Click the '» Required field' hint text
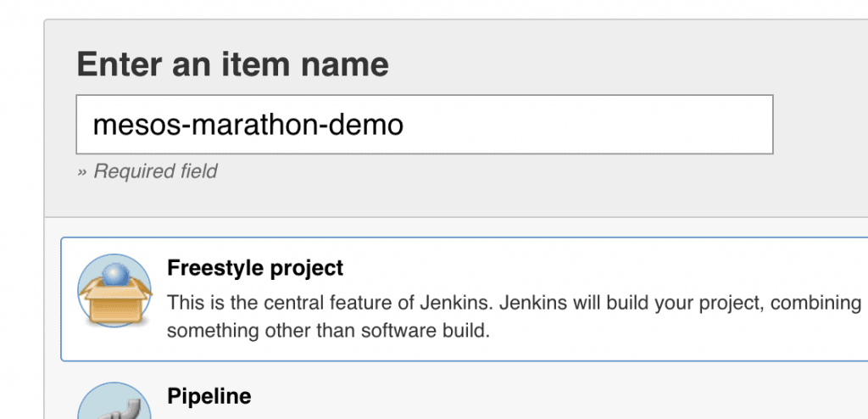Viewport: 868px width, 419px height. coord(147,171)
